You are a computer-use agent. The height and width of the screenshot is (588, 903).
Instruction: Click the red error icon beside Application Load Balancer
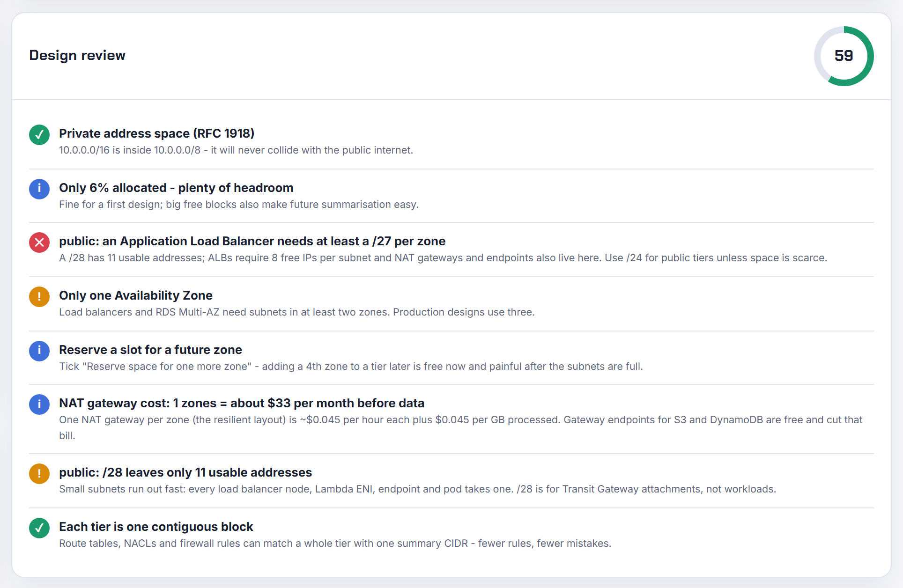39,243
